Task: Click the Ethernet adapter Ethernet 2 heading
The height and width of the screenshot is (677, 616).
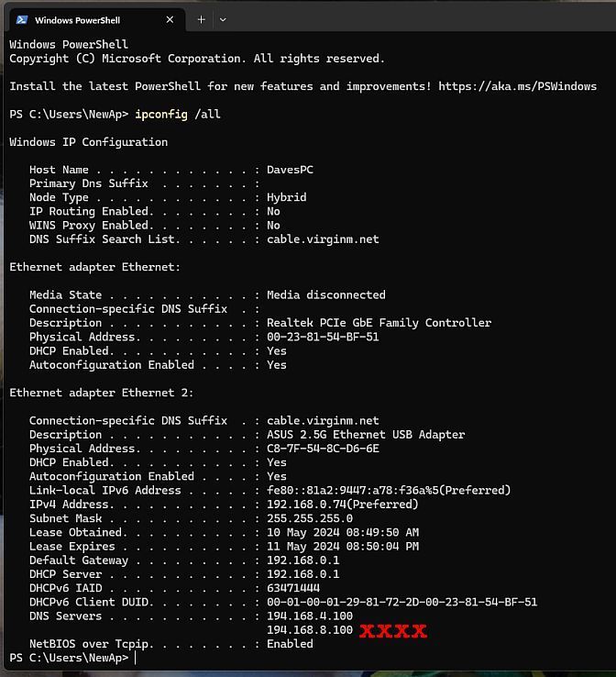Action: [x=102, y=393]
